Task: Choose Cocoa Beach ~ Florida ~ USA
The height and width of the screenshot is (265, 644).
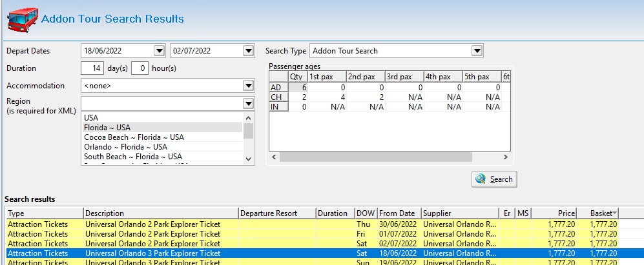Action: [x=134, y=137]
